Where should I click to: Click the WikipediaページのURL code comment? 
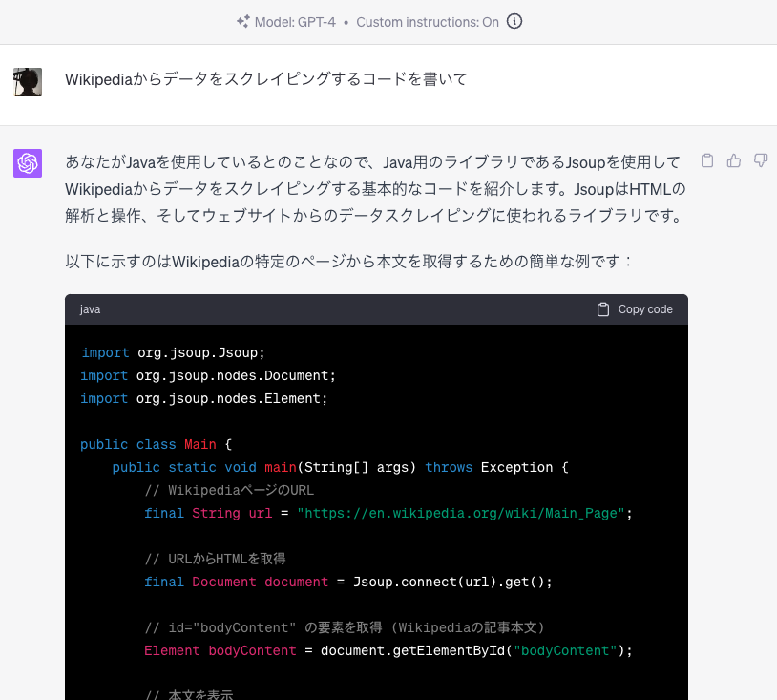point(229,490)
